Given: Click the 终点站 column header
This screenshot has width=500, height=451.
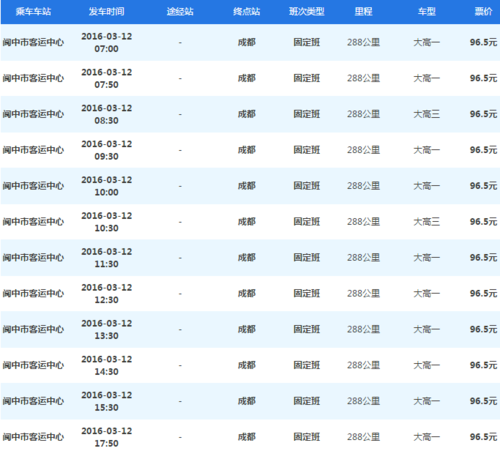Looking at the screenshot, I should [x=246, y=12].
